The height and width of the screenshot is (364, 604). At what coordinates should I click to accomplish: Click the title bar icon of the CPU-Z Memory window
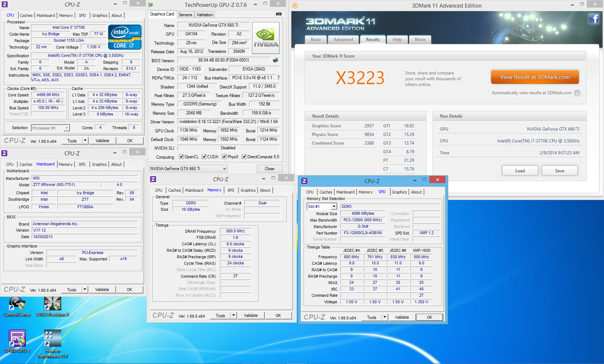coord(153,179)
